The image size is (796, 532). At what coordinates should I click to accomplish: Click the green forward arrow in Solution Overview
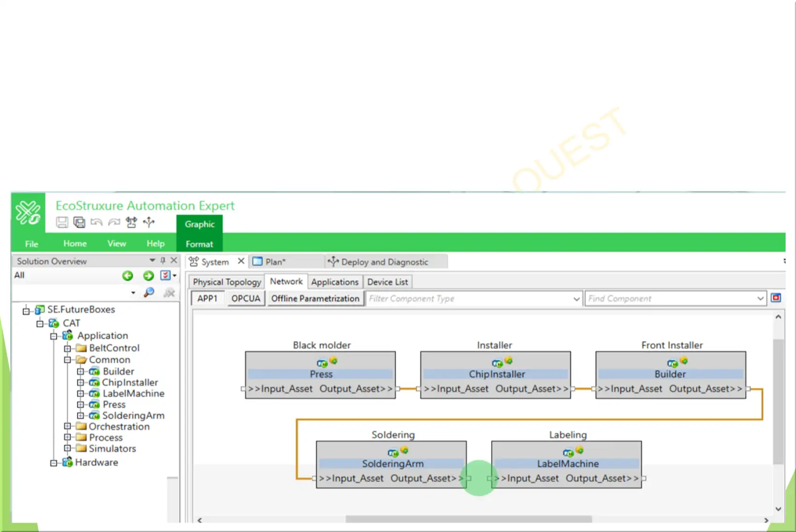click(x=148, y=276)
